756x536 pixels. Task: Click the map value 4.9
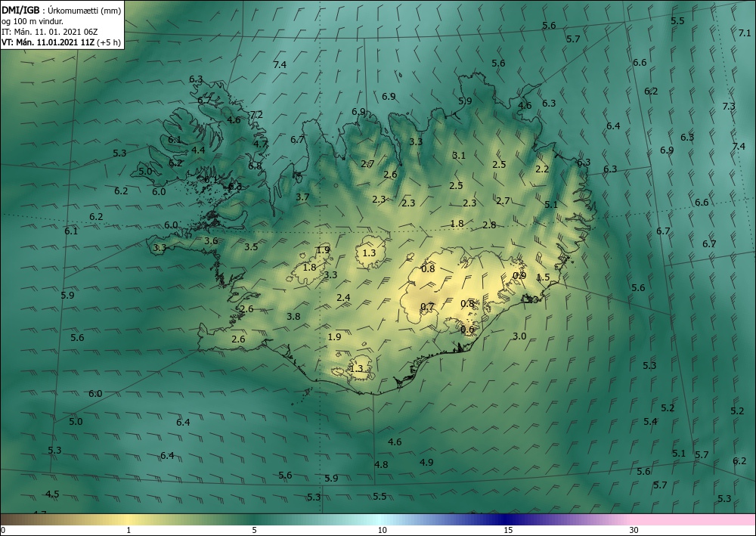coord(426,462)
